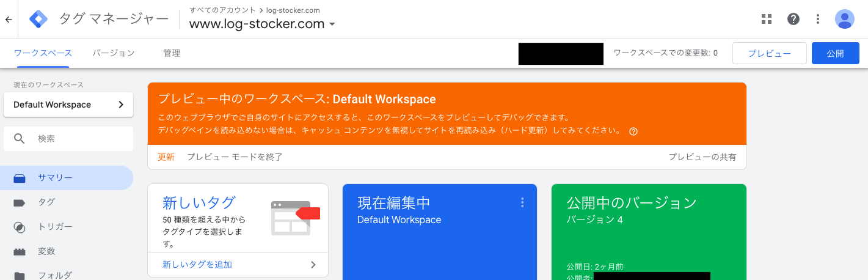868x280 pixels.
Task: Click the 現在編集中 card title
Action: [x=394, y=202]
